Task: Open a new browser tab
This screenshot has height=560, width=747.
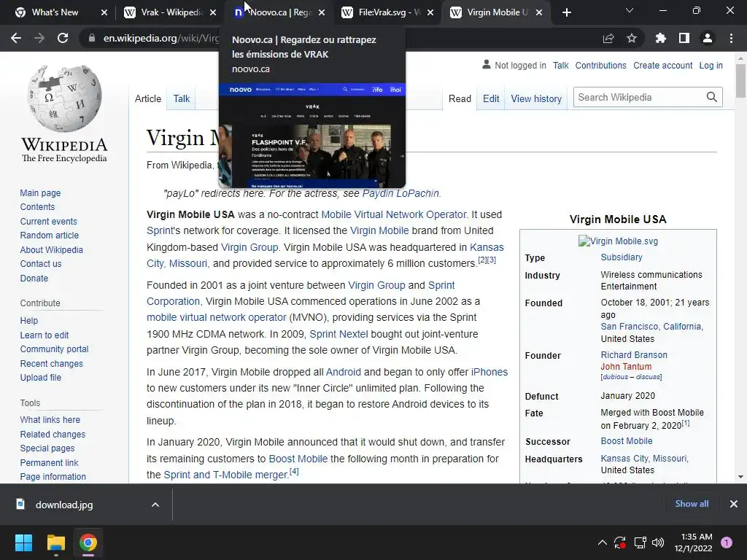Action: (566, 12)
